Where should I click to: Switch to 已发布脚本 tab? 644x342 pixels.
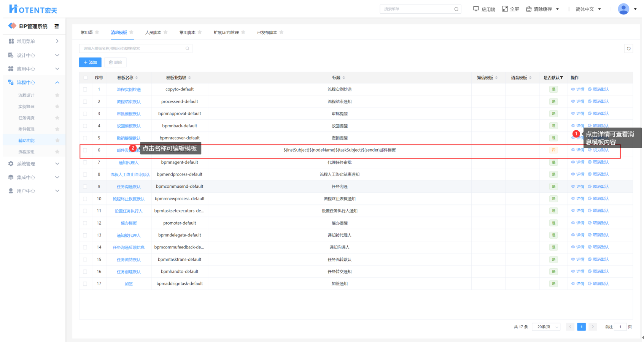click(x=267, y=32)
